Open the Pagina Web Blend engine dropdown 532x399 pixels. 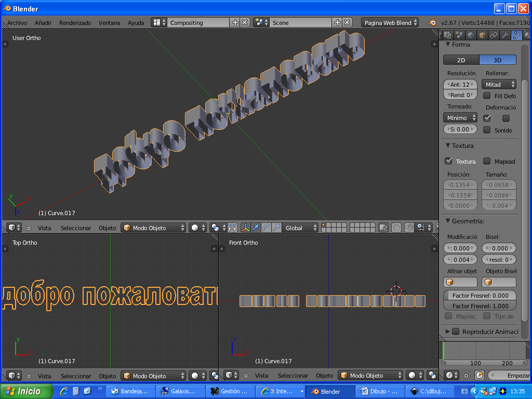[390, 23]
